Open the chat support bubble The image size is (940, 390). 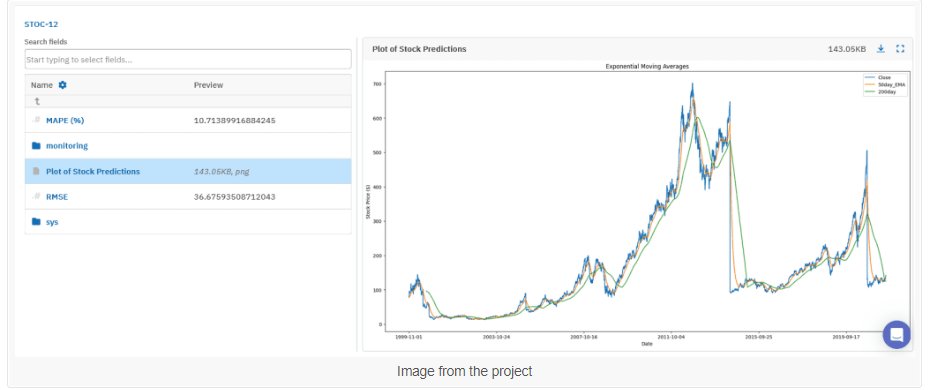pos(896,334)
